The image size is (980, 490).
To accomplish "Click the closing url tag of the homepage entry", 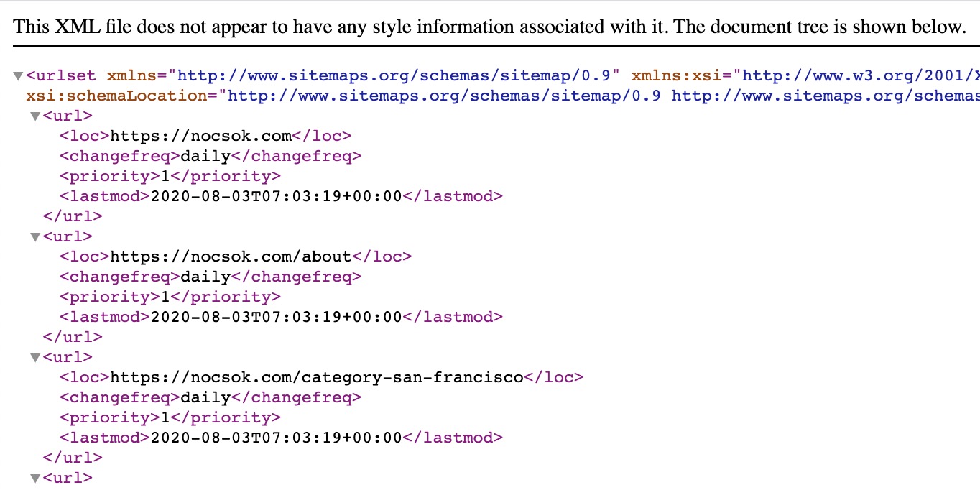I will [x=73, y=216].
